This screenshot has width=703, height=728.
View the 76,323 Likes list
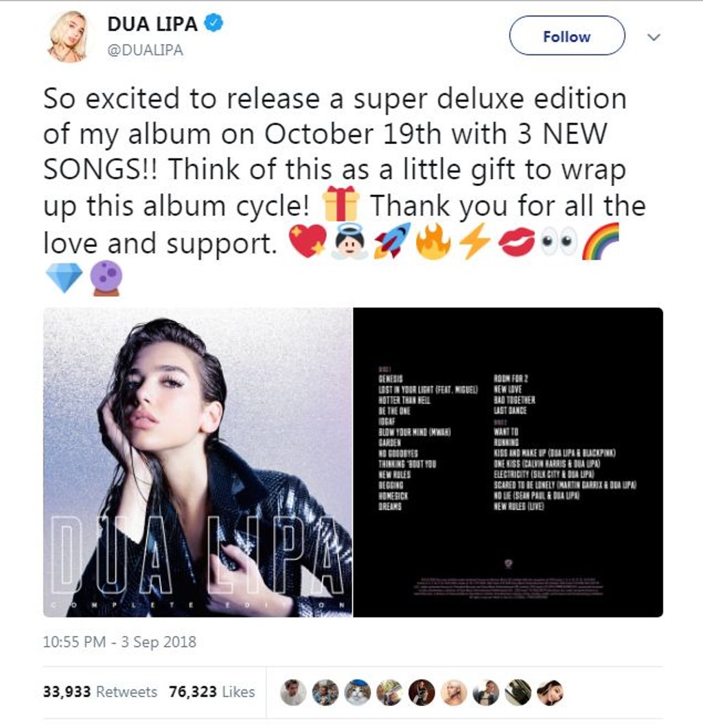pyautogui.click(x=212, y=692)
